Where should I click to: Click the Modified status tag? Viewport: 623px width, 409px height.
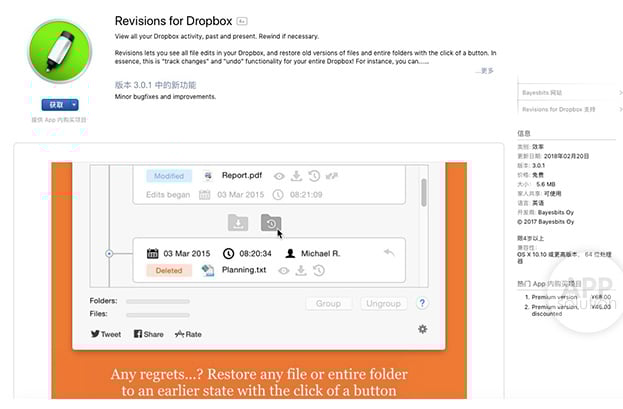tap(169, 176)
